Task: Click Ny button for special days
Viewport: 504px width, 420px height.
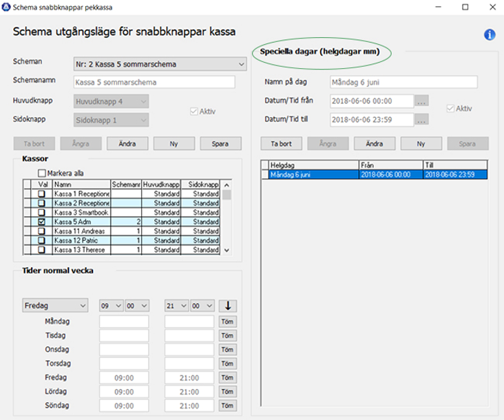Action: click(x=421, y=144)
